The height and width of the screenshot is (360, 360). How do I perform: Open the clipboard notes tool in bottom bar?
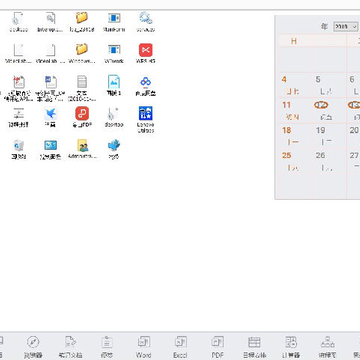(x=107, y=342)
